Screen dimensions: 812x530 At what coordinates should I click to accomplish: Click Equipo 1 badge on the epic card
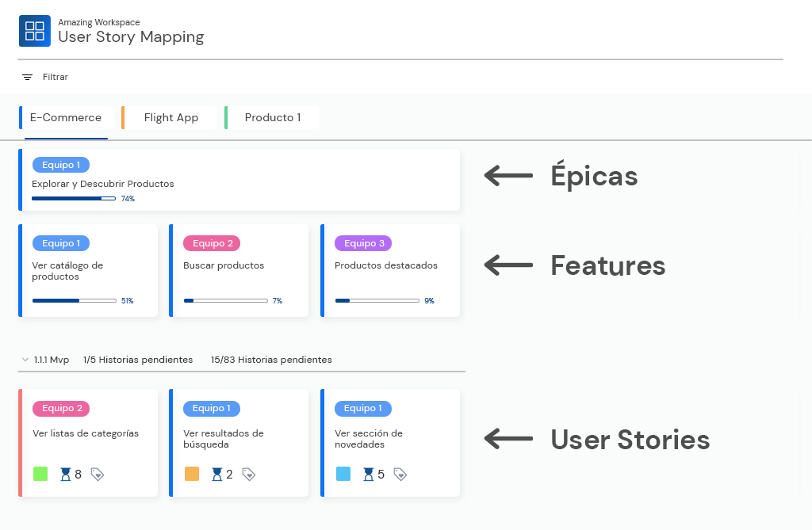pos(61,165)
